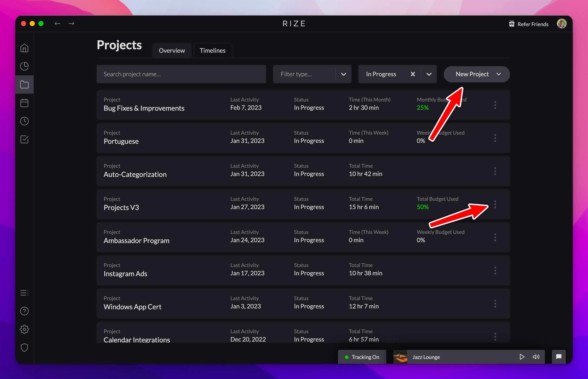Open options menu for Ambassador Program
Image resolution: width=588 pixels, height=379 pixels.
(x=495, y=237)
